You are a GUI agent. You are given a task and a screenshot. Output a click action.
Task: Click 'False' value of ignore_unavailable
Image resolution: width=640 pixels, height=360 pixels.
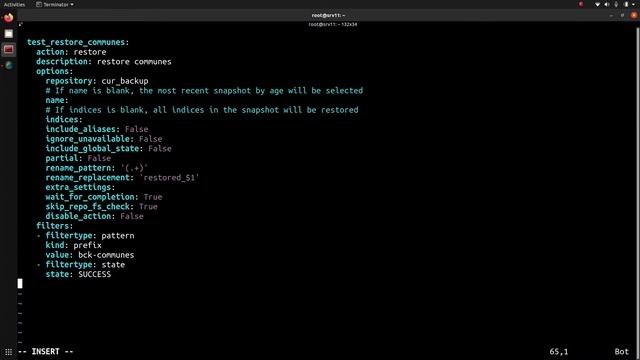coord(150,139)
